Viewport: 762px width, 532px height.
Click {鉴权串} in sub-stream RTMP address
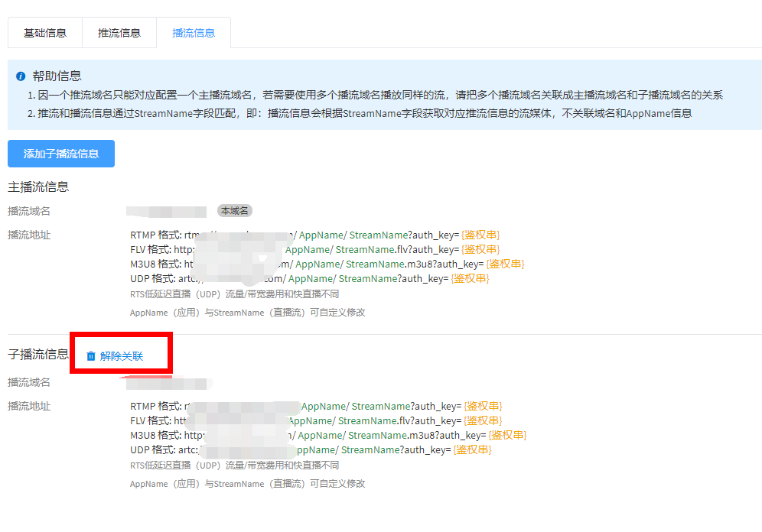click(x=484, y=406)
